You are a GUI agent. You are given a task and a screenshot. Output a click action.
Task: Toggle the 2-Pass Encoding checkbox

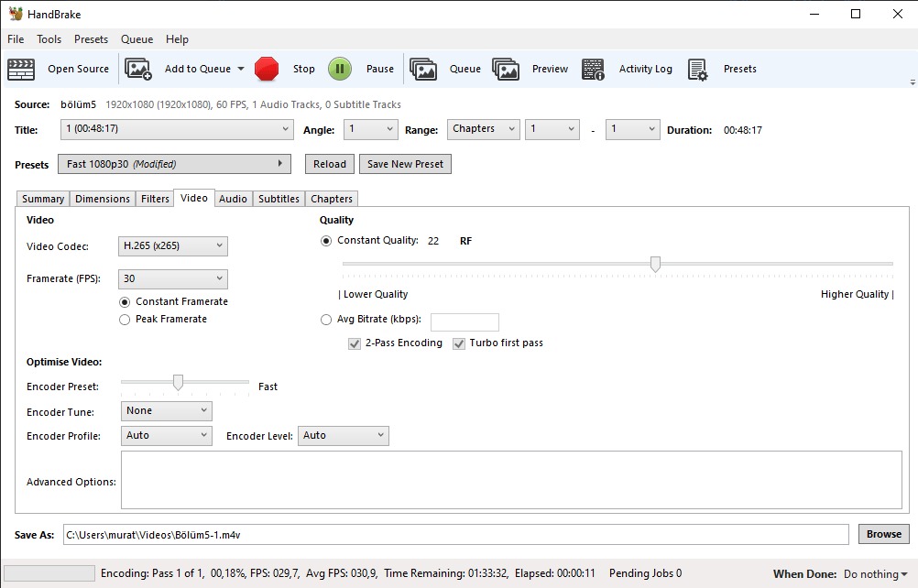coord(355,344)
